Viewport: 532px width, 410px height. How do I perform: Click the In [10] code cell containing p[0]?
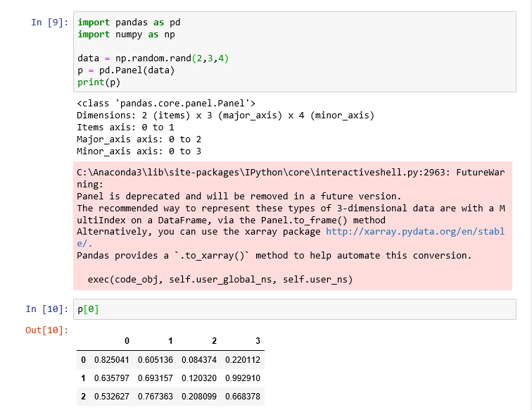click(x=294, y=309)
